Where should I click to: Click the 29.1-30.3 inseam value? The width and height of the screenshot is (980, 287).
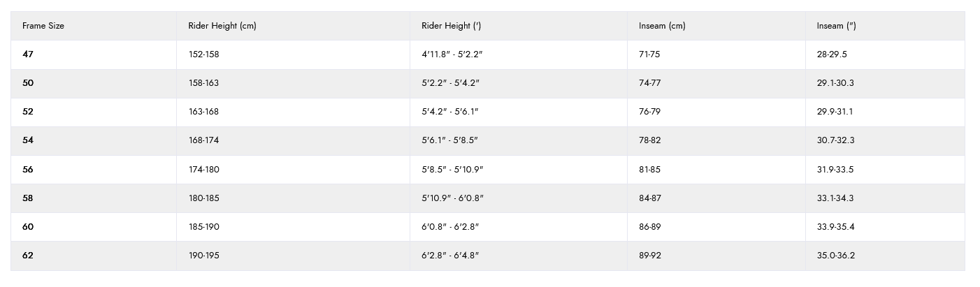coord(835,83)
